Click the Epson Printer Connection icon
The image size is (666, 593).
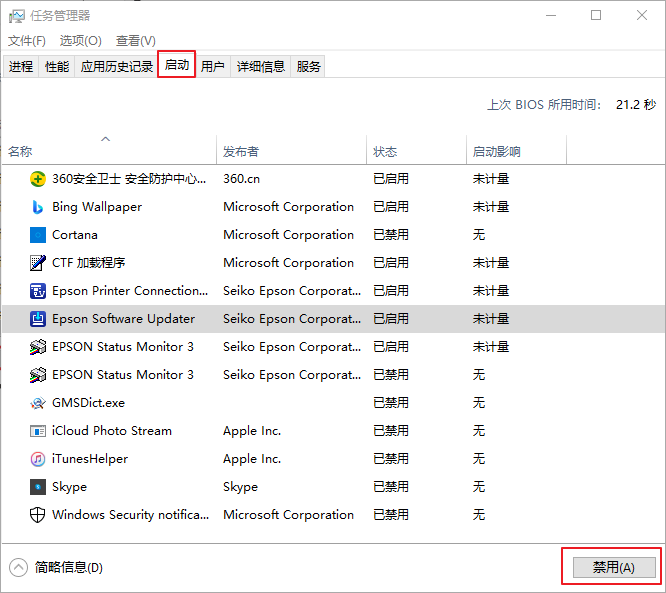(38, 291)
